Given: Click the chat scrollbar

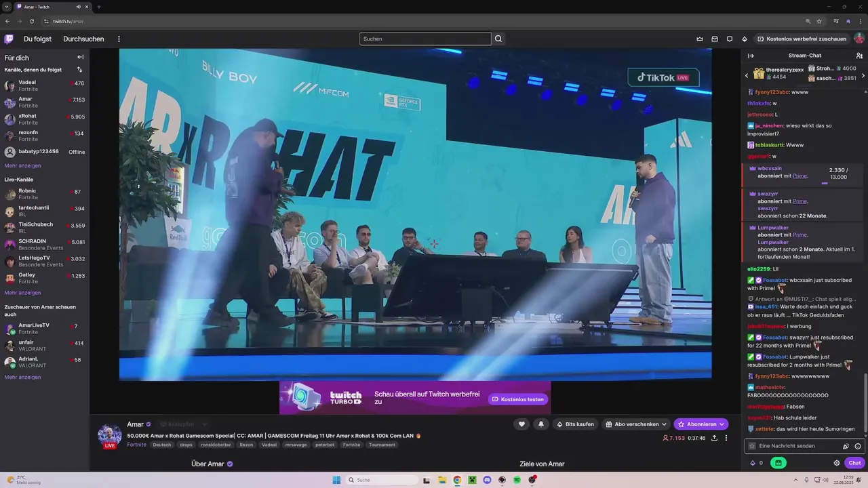Looking at the screenshot, I should (x=866, y=403).
